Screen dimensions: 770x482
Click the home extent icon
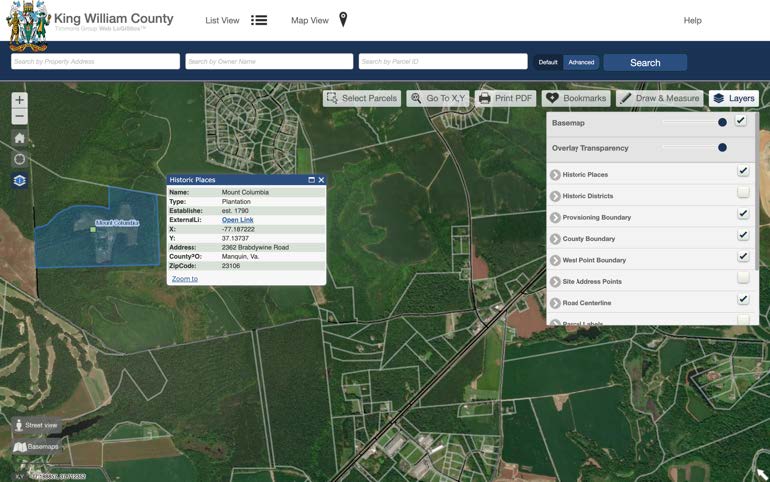[19, 138]
